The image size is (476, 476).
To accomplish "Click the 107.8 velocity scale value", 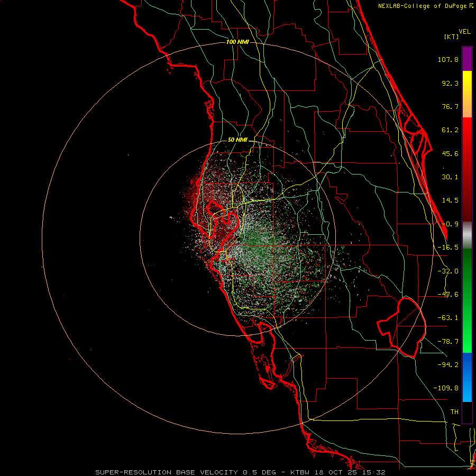I will [x=448, y=59].
